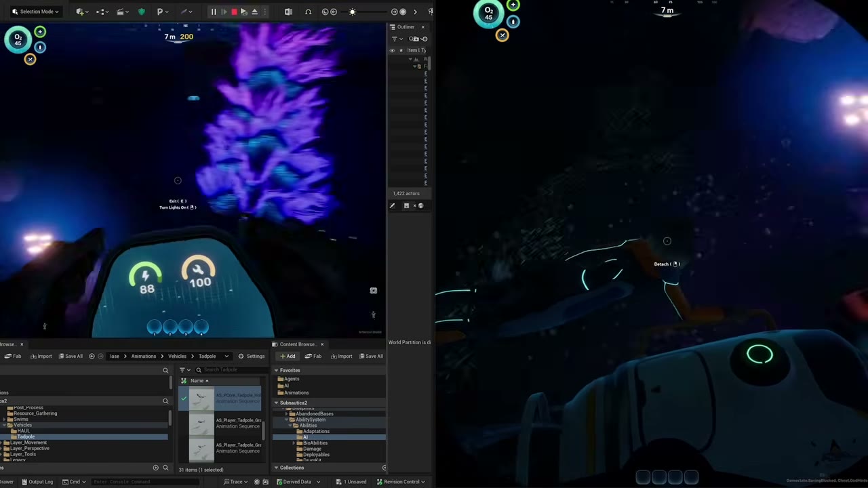Toggle the favorite star in the Outliner header
The height and width of the screenshot is (488, 868).
coord(401,51)
